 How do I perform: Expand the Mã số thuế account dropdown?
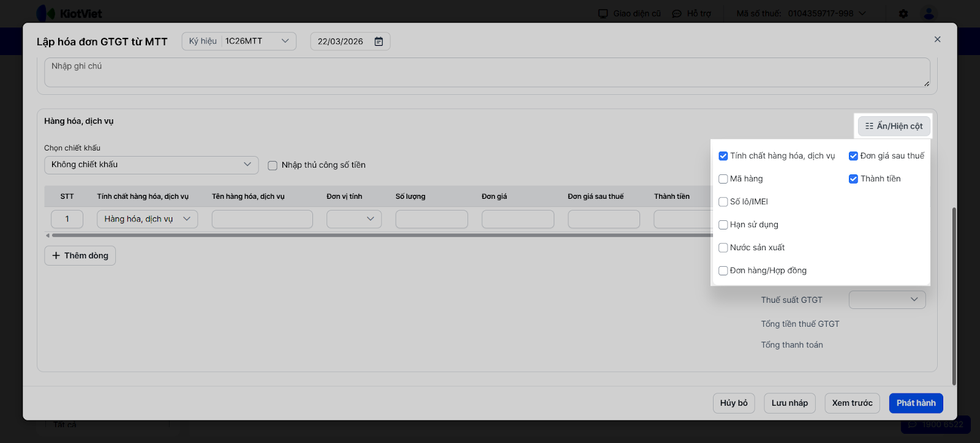[x=801, y=13]
